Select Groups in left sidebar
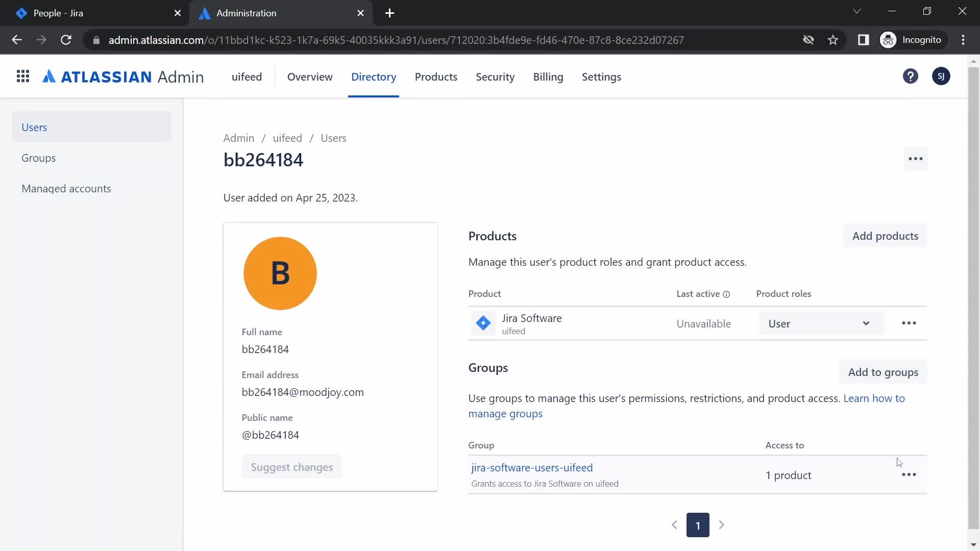Viewport: 980px width, 551px height. point(92,158)
